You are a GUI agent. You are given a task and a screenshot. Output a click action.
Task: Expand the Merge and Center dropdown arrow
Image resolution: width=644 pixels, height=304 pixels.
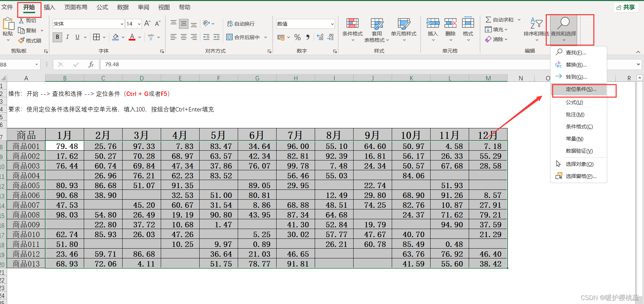coord(266,37)
